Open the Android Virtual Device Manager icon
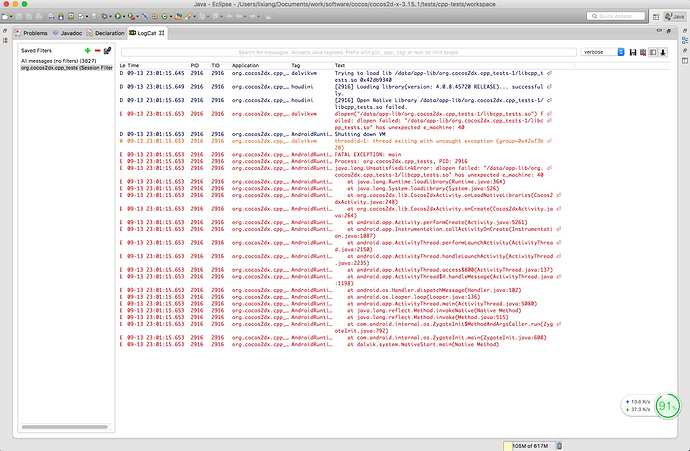The height and width of the screenshot is (451, 690). [71, 16]
